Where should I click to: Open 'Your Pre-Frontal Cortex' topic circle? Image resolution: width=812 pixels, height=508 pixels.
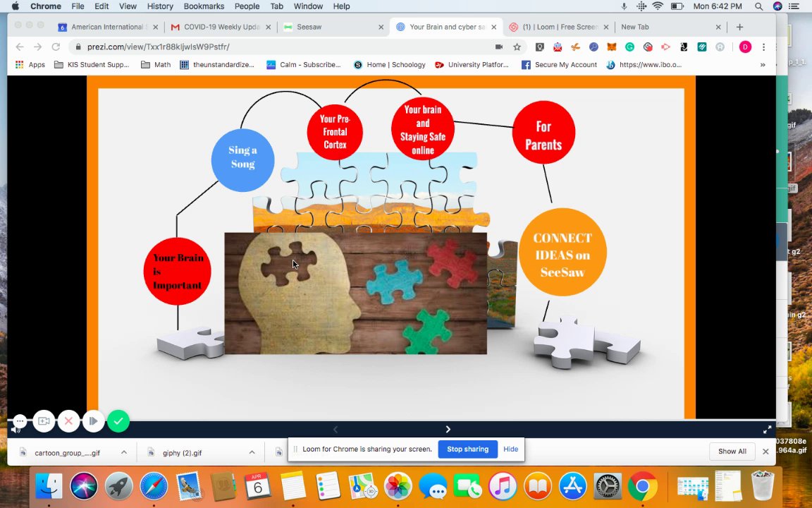335,132
